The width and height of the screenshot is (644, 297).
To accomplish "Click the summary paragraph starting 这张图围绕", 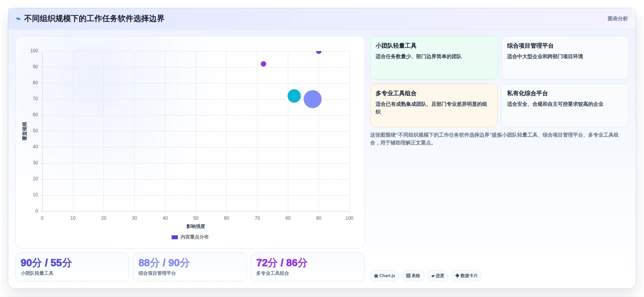I will pyautogui.click(x=494, y=139).
